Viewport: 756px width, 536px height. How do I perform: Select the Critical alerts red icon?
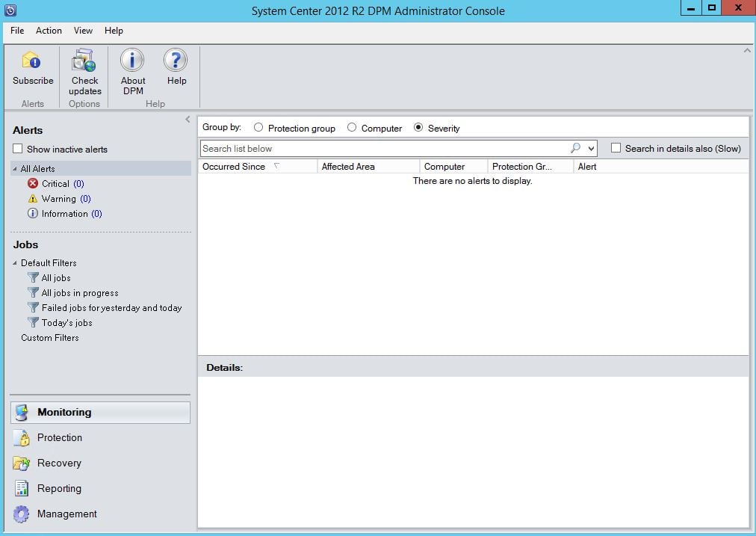point(33,183)
